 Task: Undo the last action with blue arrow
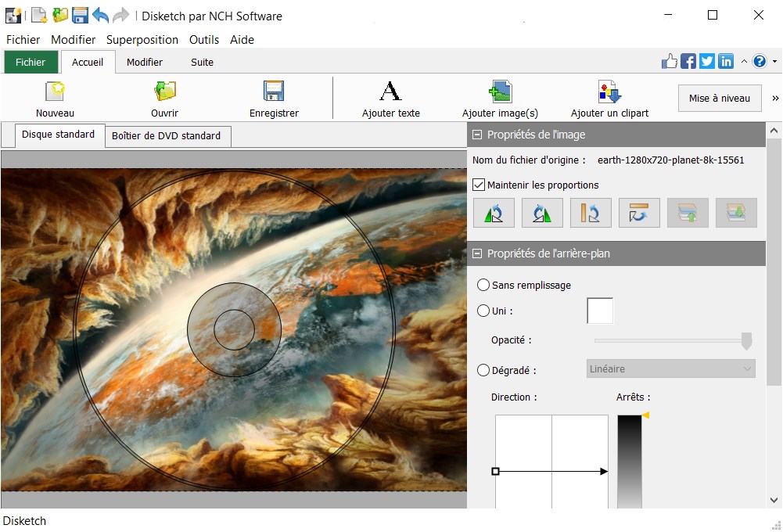coord(100,16)
